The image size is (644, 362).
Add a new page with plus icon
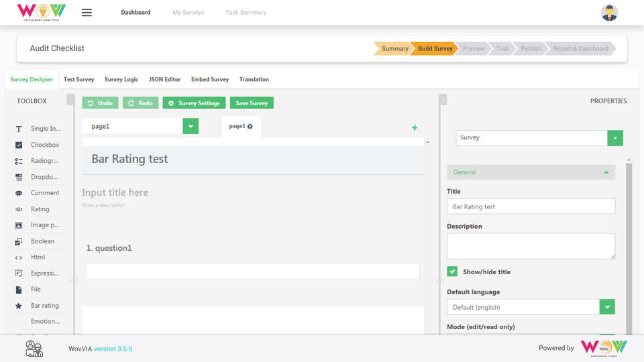415,127
